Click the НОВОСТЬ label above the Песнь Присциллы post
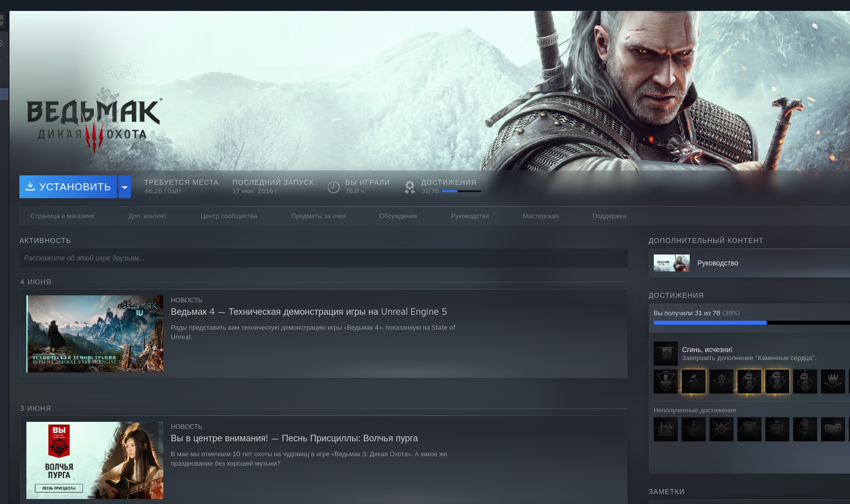The height and width of the screenshot is (504, 850). tap(187, 427)
